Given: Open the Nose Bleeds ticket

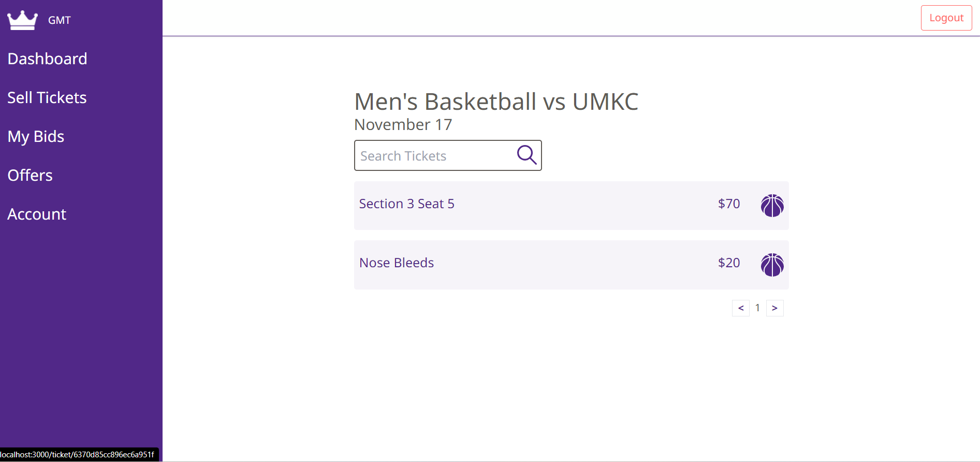Looking at the screenshot, I should (397, 263).
